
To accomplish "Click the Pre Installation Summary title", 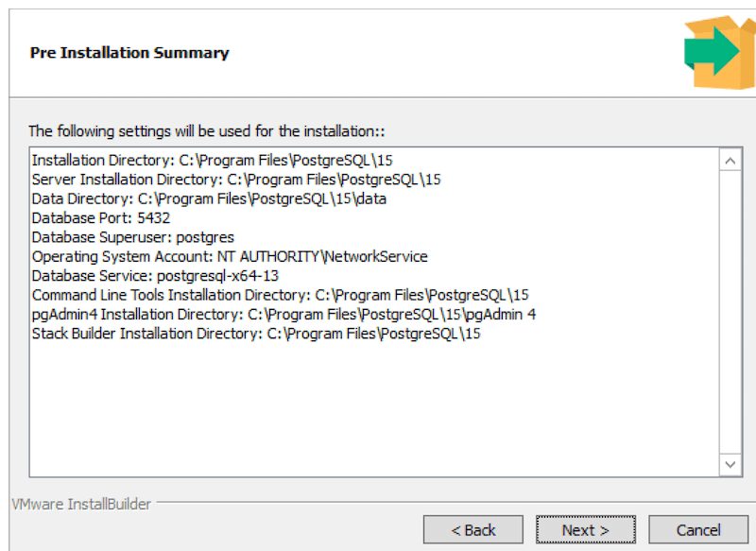I will (x=129, y=53).
